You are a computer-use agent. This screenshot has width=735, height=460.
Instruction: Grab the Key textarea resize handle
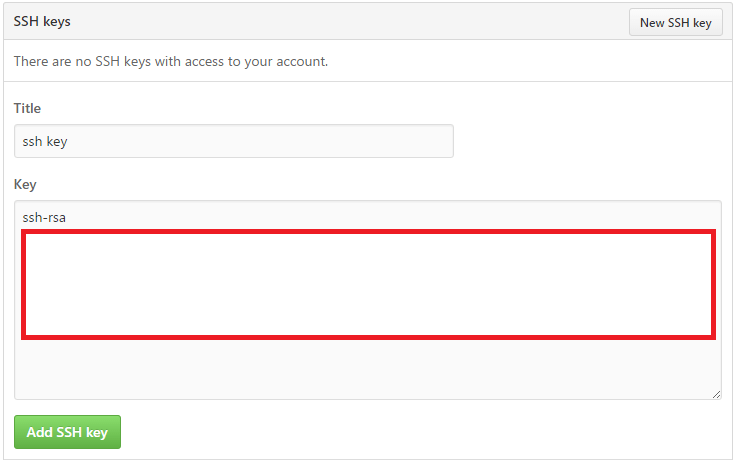(716, 394)
